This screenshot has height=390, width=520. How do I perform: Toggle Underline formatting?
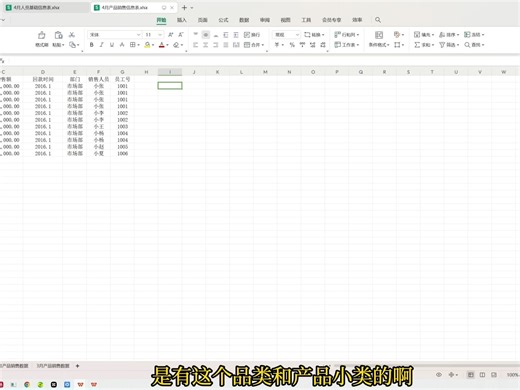click(x=112, y=45)
